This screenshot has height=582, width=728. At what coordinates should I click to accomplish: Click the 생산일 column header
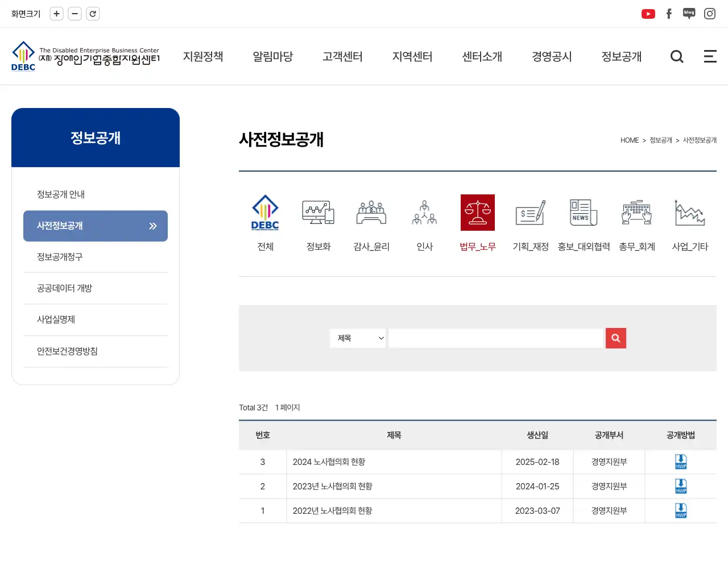[537, 435]
